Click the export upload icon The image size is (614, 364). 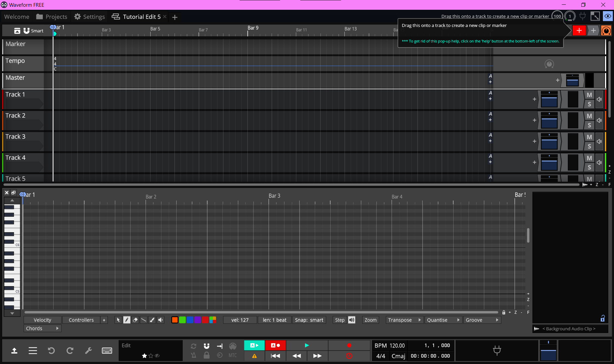pos(14,351)
